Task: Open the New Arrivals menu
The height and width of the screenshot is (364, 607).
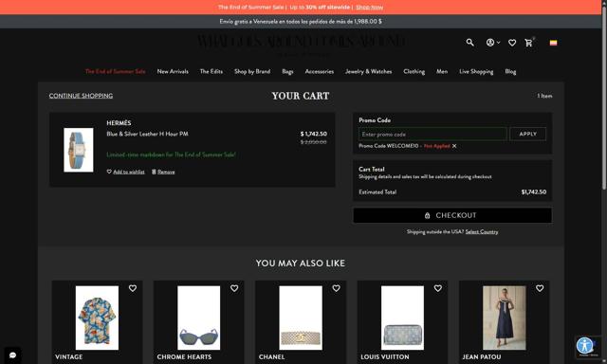Action: [x=173, y=71]
